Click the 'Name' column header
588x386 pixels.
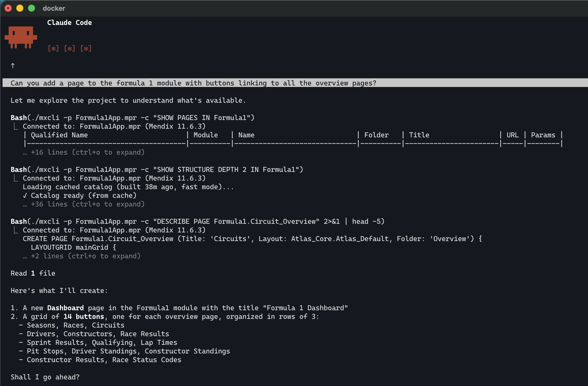[246, 135]
